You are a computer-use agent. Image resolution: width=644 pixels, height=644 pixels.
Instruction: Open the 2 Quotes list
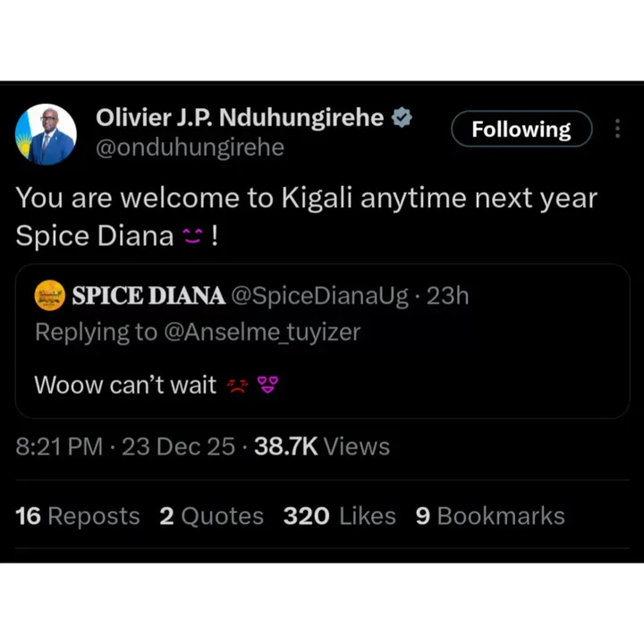pos(211,516)
